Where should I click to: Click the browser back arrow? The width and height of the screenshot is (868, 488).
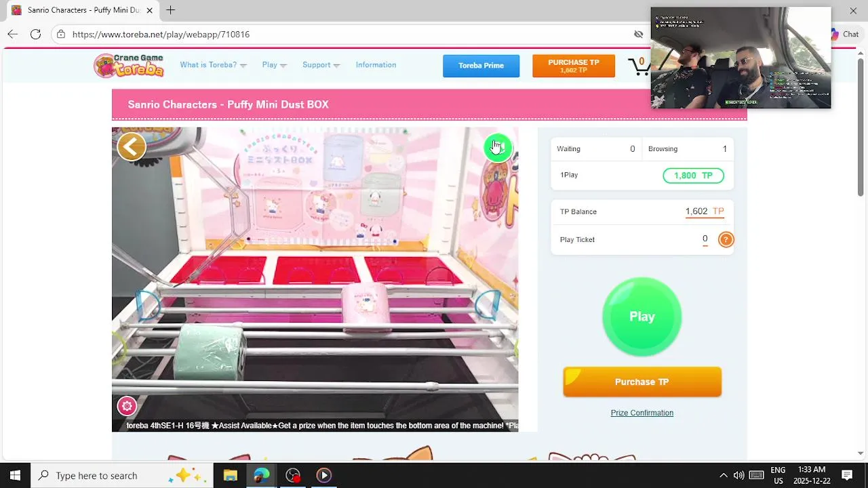(13, 34)
